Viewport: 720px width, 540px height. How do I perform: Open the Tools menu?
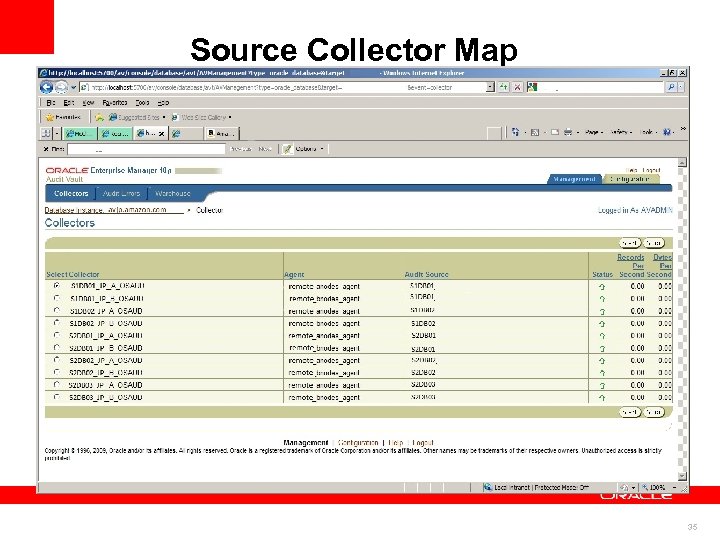point(142,103)
